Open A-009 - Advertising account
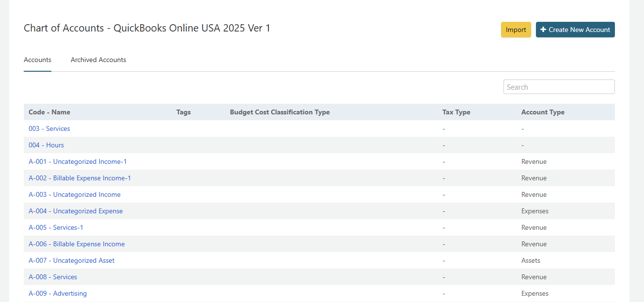The width and height of the screenshot is (644, 302). click(58, 293)
